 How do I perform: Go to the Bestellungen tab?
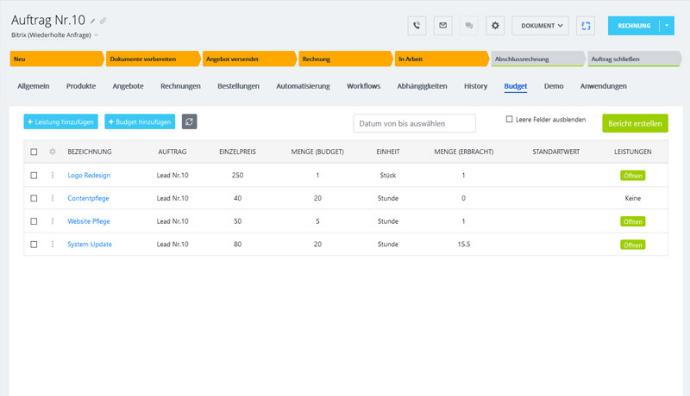239,86
